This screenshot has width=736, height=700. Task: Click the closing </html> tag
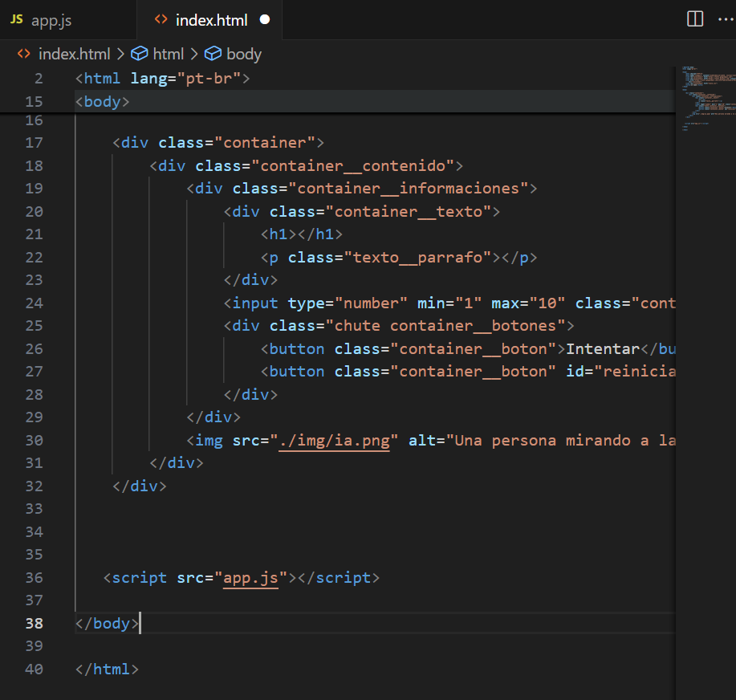tap(107, 669)
